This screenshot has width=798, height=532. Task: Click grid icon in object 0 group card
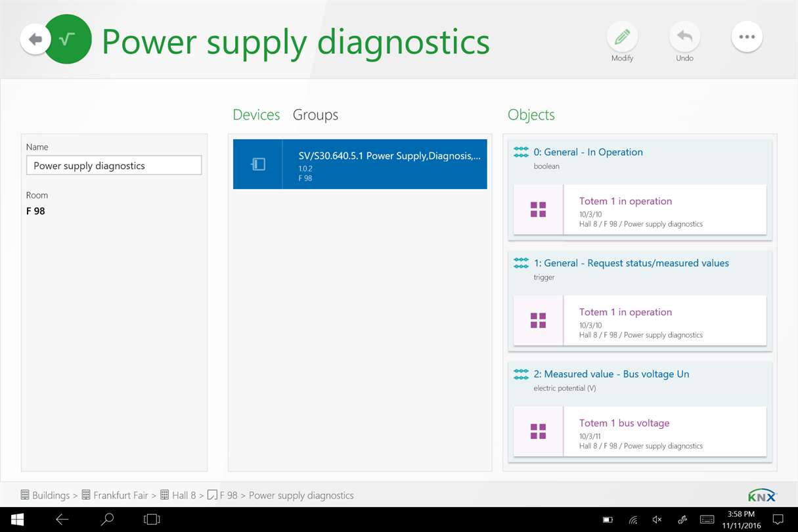coord(538,210)
